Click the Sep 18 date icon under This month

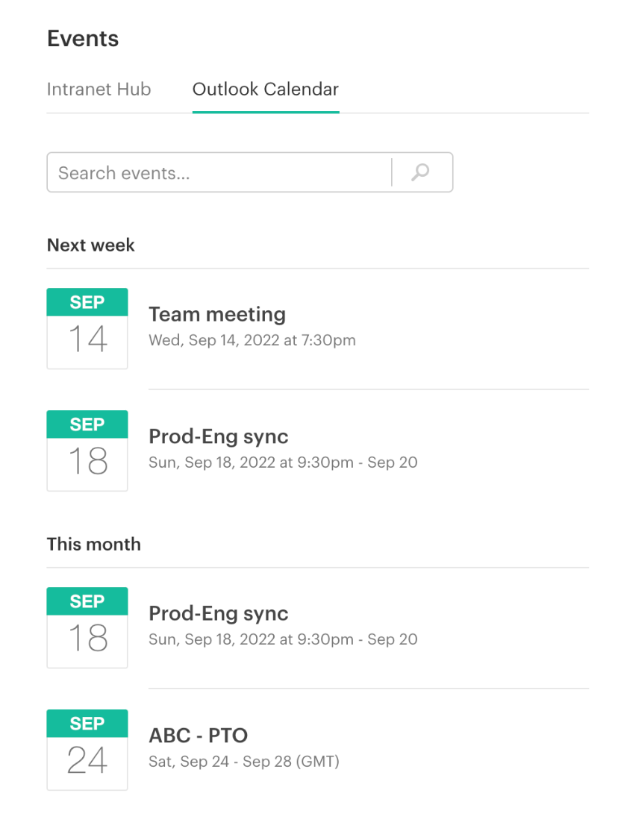(87, 627)
